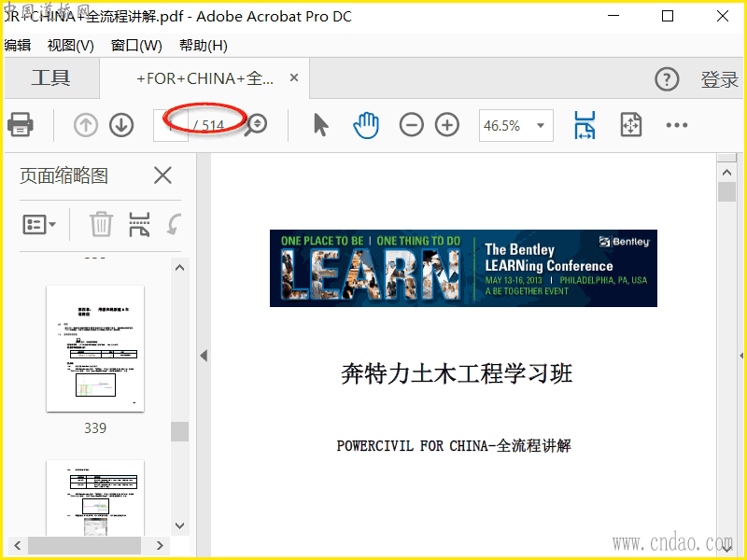Click the thumbnail panel horizontal scrollbar thumb
Screen dimensions: 747x560
pyautogui.click(x=84, y=545)
